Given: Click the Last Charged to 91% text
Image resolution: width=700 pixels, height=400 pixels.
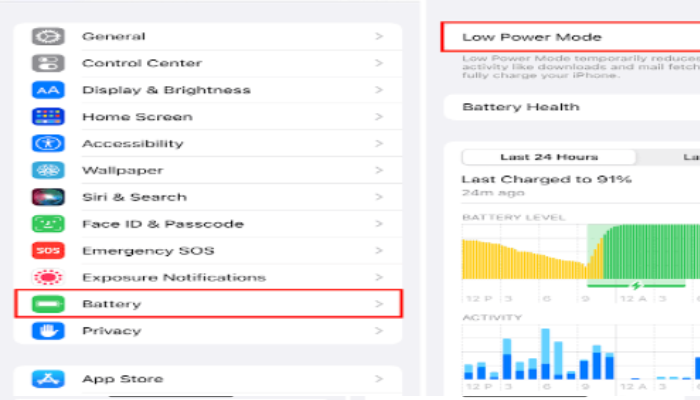Looking at the screenshot, I should pyautogui.click(x=547, y=179).
